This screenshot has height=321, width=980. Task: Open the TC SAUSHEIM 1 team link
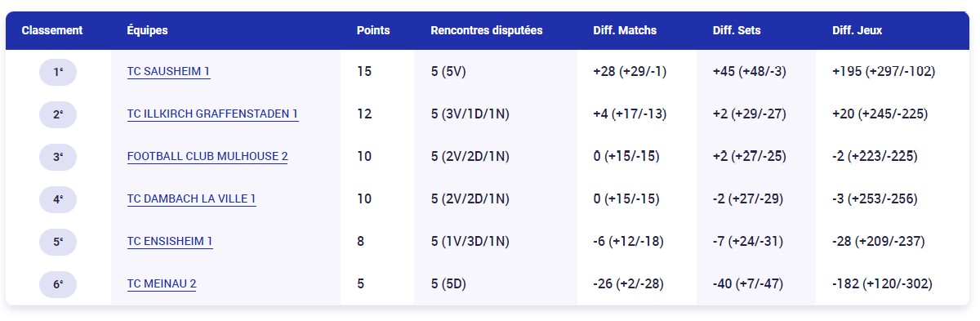168,71
